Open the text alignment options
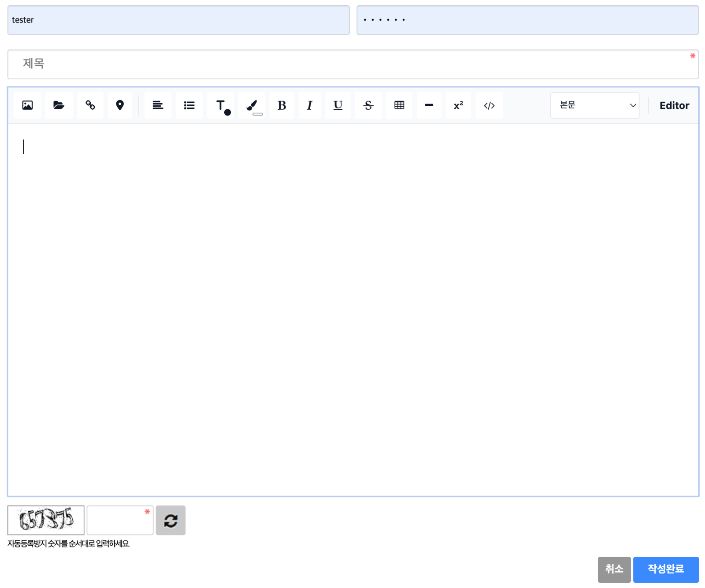This screenshot has width=705, height=588. click(158, 105)
